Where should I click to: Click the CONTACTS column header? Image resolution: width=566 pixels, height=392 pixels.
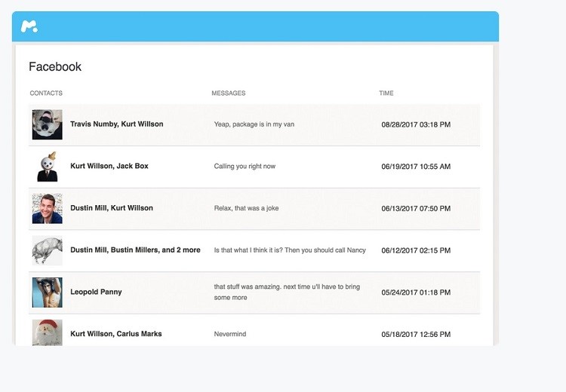pyautogui.click(x=46, y=93)
